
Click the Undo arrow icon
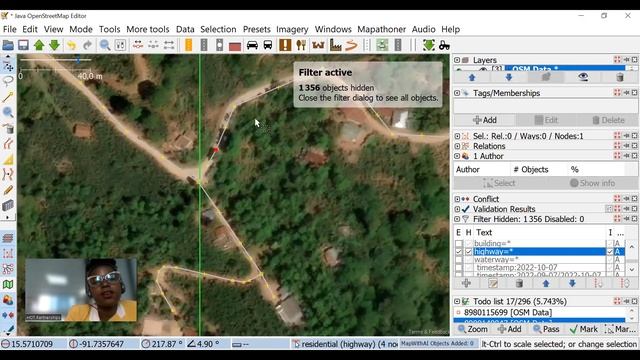[x=71, y=45]
